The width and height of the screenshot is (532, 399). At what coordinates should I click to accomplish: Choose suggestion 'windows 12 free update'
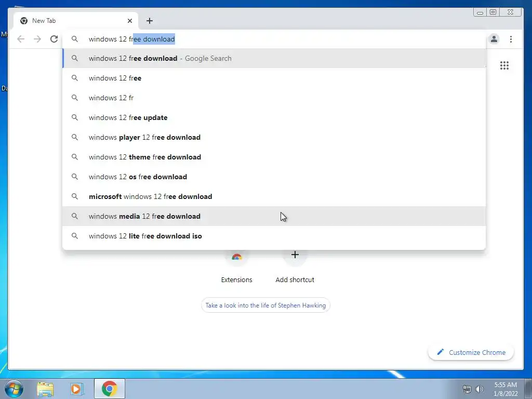tap(274, 117)
